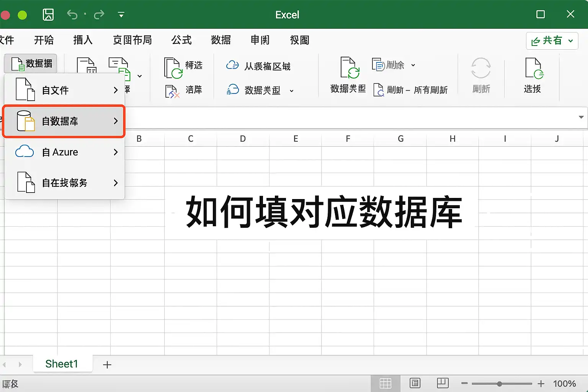The image size is (588, 392).
Task: Open the customize quick access dropdown
Action: click(121, 15)
